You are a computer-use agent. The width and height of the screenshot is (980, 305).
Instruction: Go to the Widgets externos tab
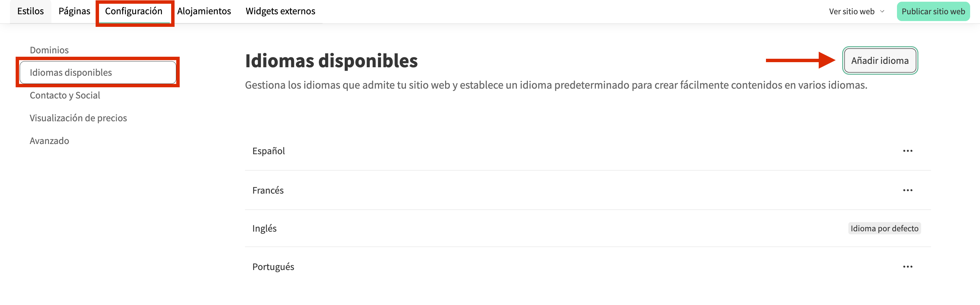[280, 11]
